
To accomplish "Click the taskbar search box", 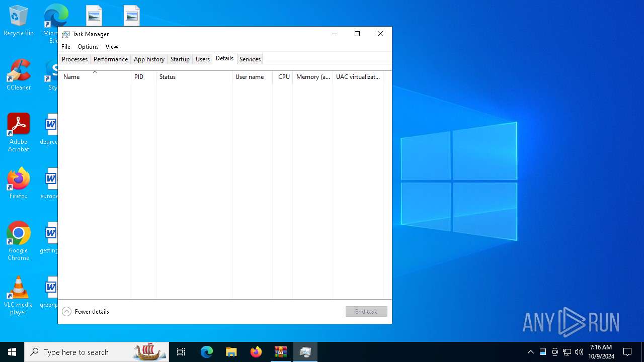I will pos(97,352).
